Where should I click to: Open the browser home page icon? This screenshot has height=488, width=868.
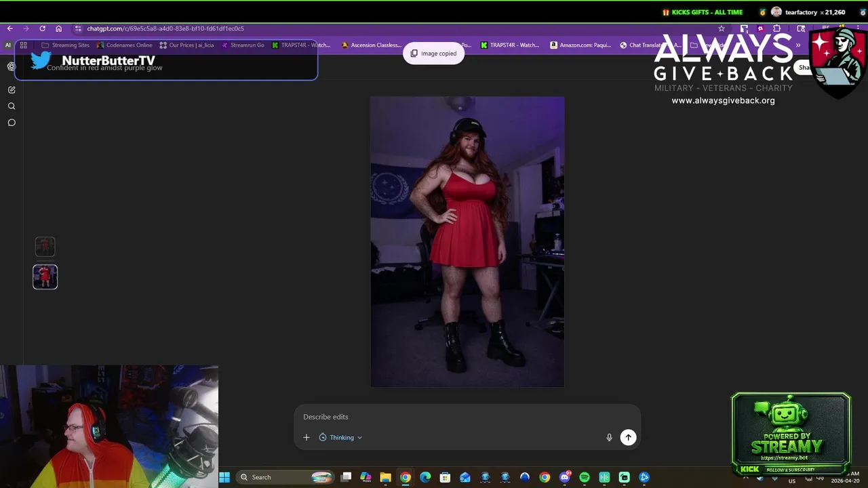pos(58,28)
